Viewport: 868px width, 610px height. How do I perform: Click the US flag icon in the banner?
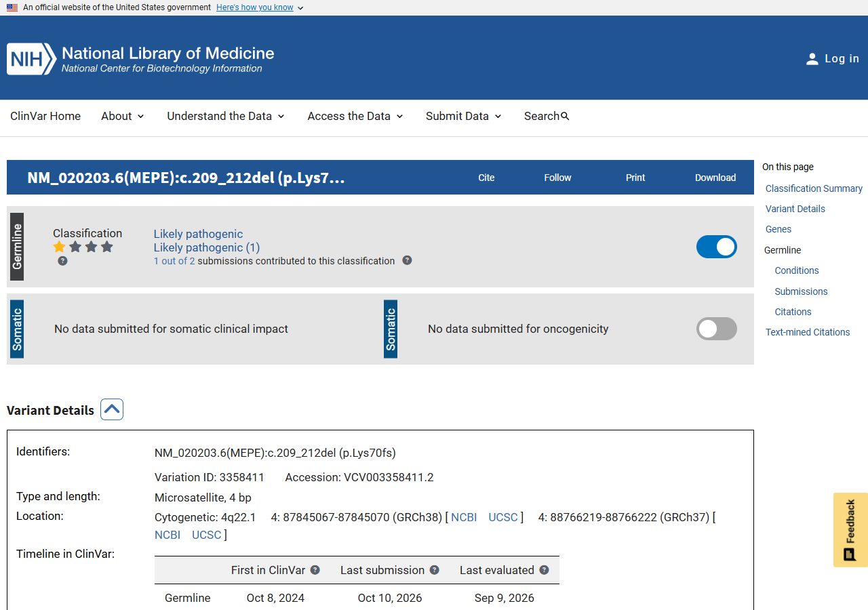click(12, 7)
